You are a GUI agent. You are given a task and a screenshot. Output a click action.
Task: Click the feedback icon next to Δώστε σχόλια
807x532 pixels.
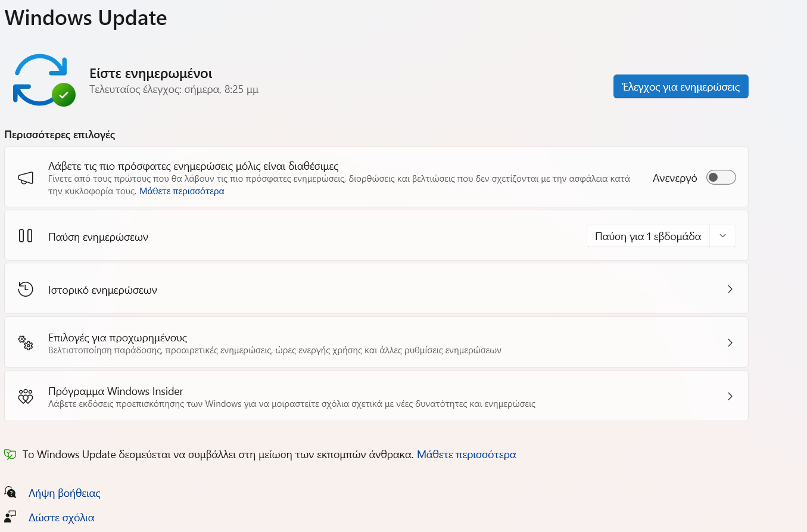tap(10, 517)
